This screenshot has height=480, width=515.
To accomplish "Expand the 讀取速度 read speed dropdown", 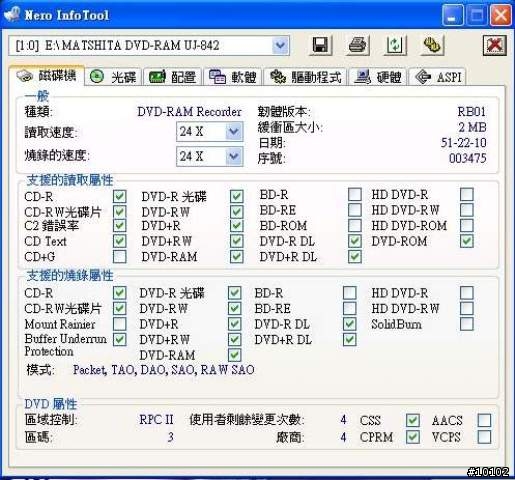I will click(233, 131).
